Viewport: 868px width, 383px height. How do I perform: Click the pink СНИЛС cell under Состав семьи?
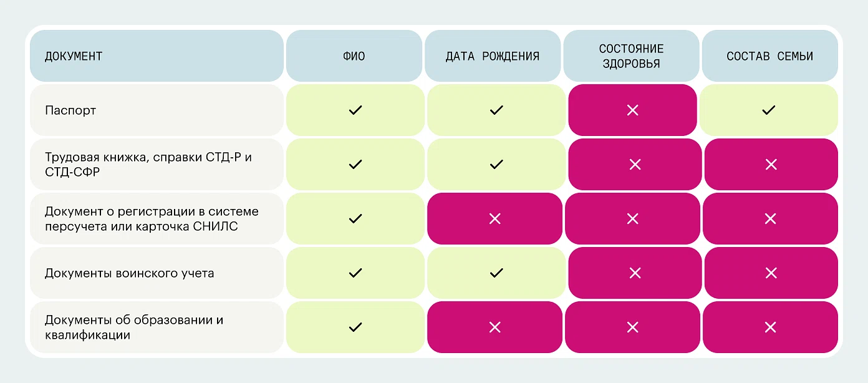[x=771, y=219]
